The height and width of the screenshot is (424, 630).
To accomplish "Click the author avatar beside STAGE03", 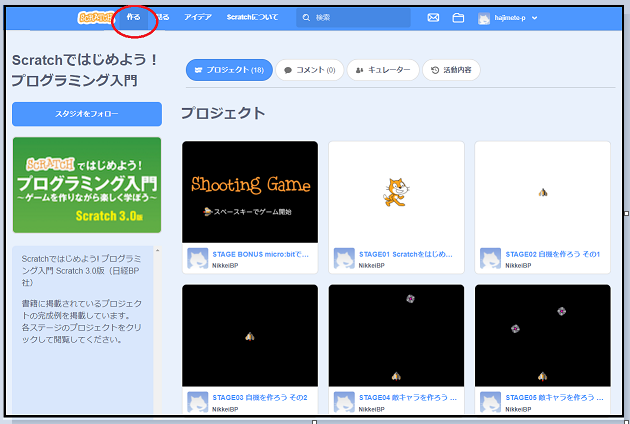I will 198,402.
